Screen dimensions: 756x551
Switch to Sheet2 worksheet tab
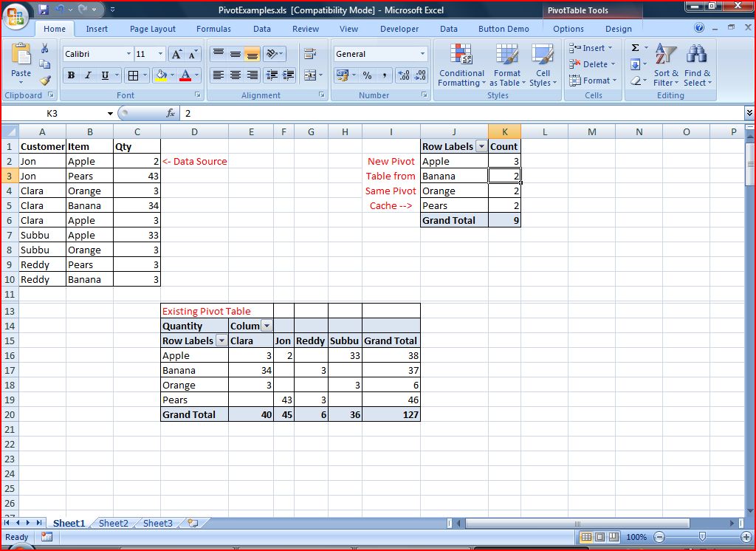pyautogui.click(x=113, y=523)
